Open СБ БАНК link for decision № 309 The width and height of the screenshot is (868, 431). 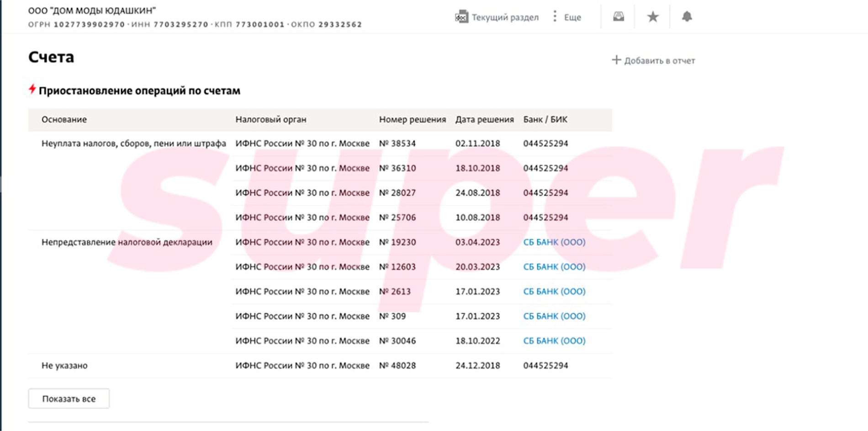(x=554, y=316)
